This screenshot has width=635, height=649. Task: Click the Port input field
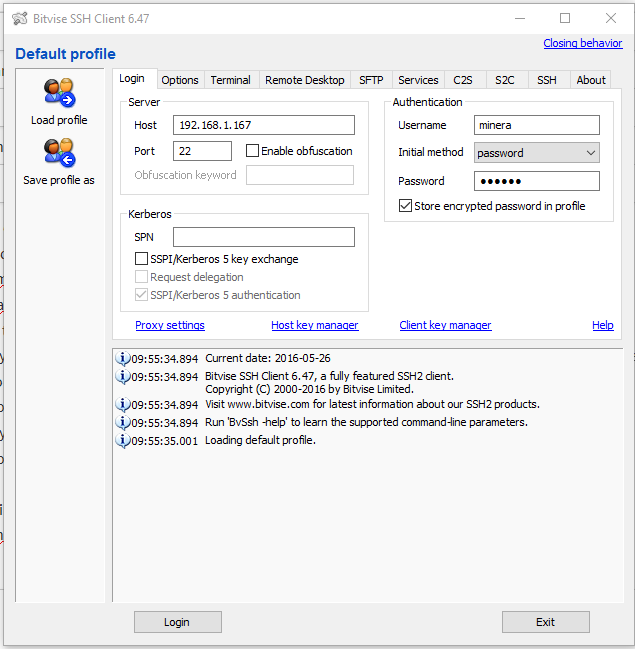202,151
